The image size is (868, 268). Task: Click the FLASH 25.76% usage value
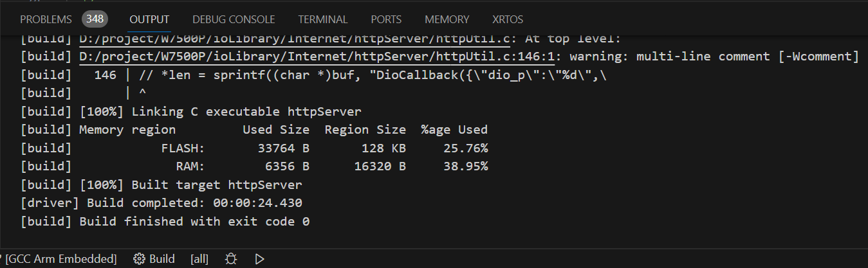pyautogui.click(x=465, y=148)
